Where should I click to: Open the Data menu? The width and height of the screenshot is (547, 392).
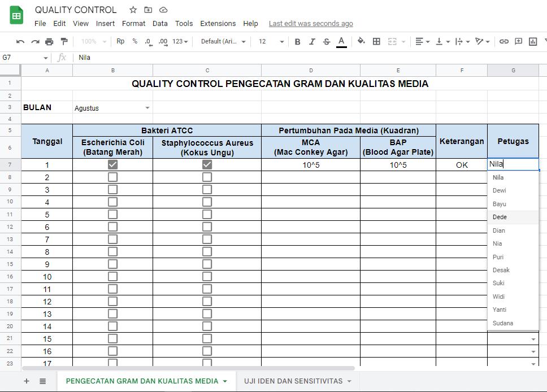point(160,23)
